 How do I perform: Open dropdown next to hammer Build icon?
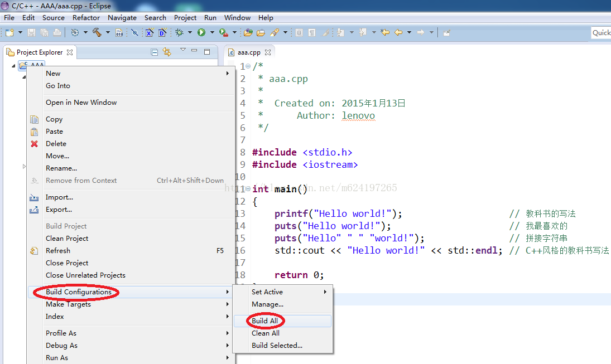click(x=108, y=33)
